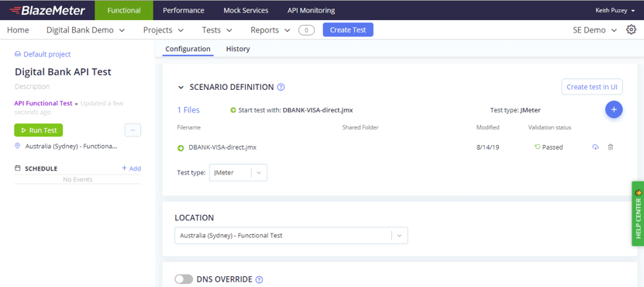Click Create test in UI button

592,87
